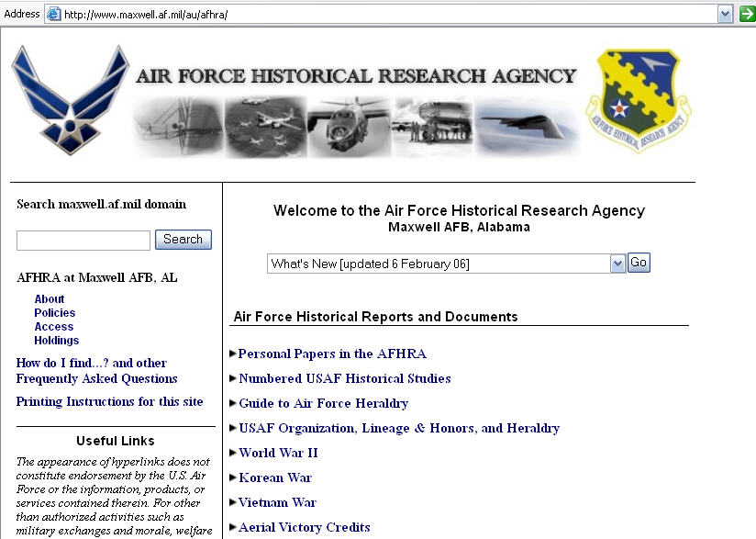The width and height of the screenshot is (756, 539).
Task: Open Guide to Air Force Heraldry
Action: 324,403
